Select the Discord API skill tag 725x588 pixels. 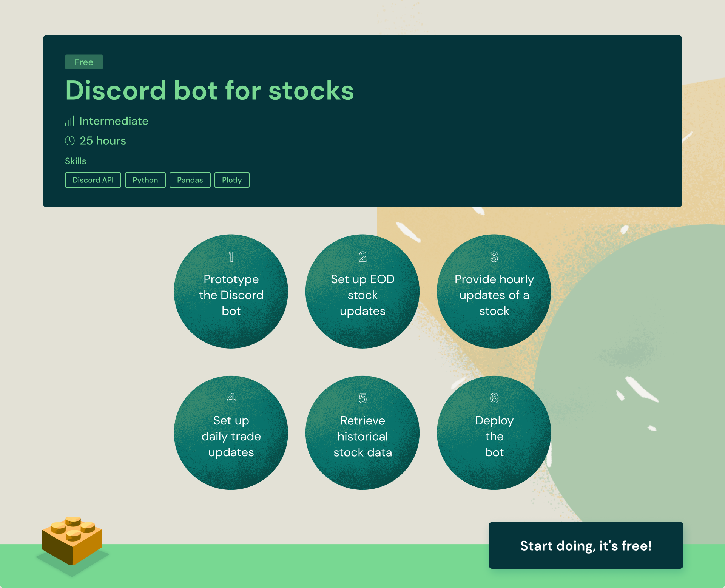[x=93, y=180]
